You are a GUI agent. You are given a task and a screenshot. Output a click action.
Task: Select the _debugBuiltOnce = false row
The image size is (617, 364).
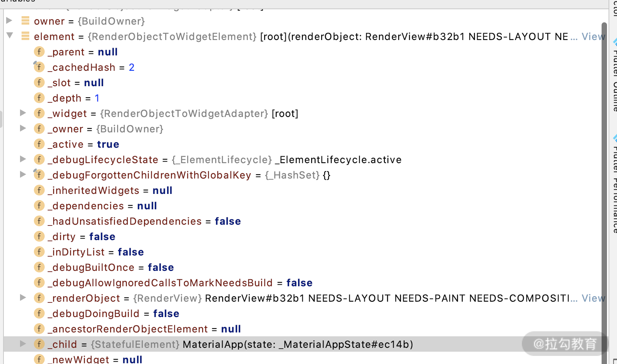(111, 267)
